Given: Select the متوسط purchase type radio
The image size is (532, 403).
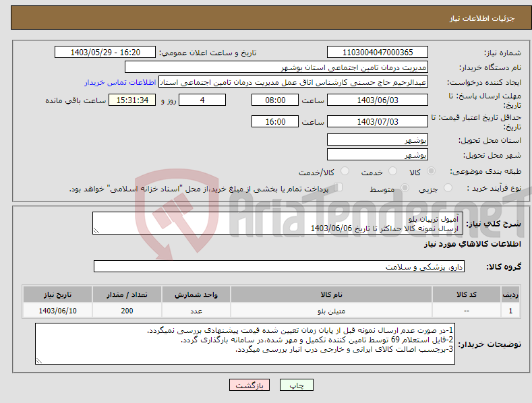Looking at the screenshot, I should (405, 187).
